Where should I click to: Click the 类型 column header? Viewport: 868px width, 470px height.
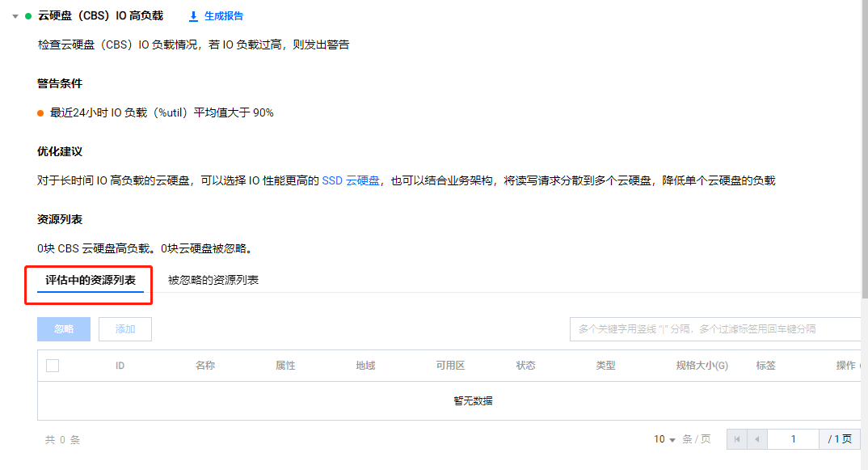click(x=605, y=366)
